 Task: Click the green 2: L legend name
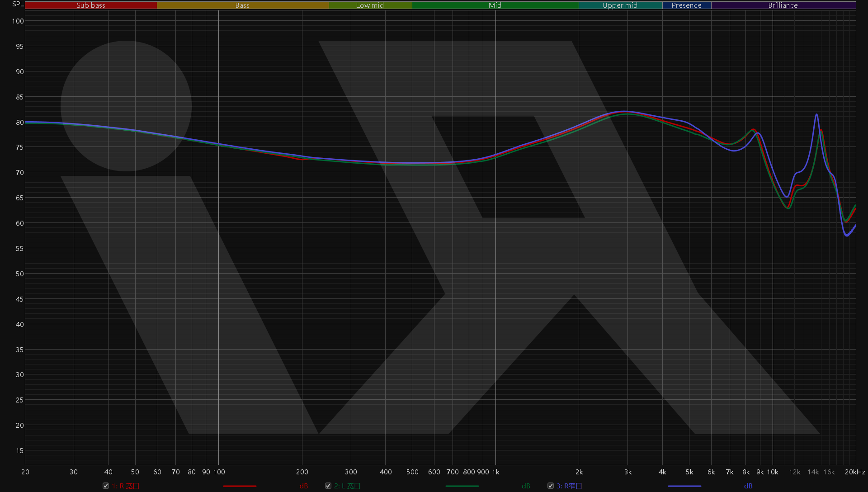[x=347, y=486]
